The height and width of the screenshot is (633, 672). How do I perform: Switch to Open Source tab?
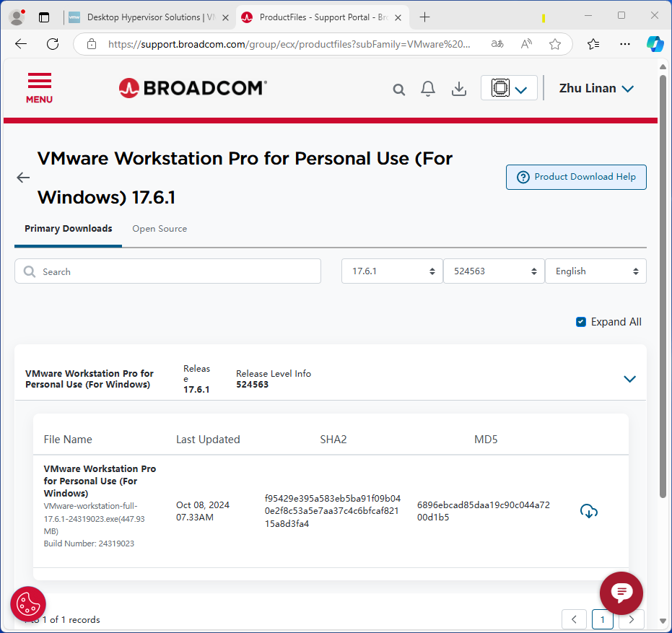pos(160,229)
